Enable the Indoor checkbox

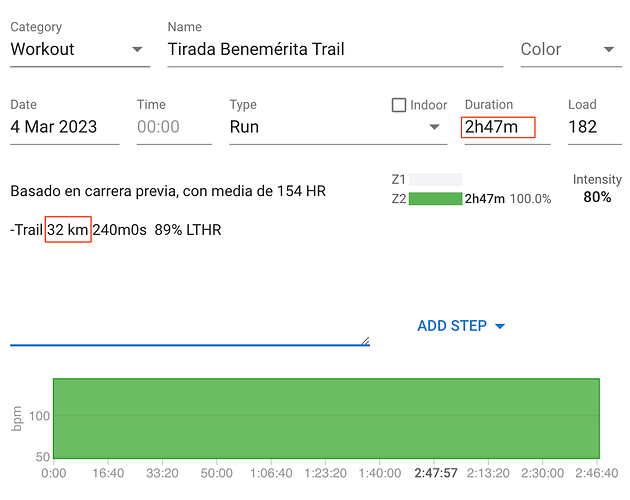point(399,105)
